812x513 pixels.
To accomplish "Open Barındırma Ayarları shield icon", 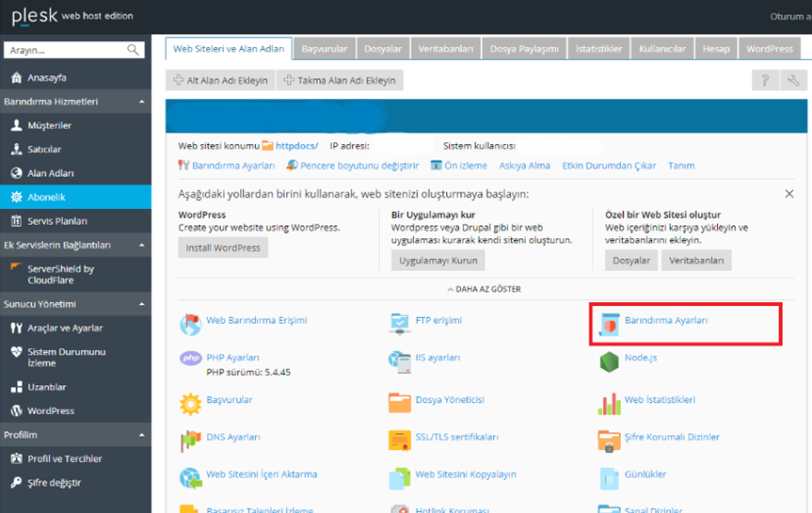I will point(609,325).
